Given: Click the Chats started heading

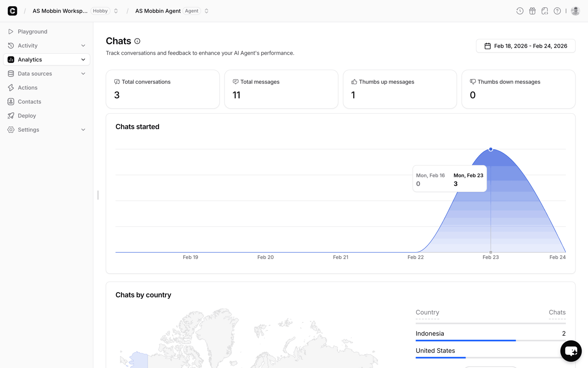Looking at the screenshot, I should point(138,127).
